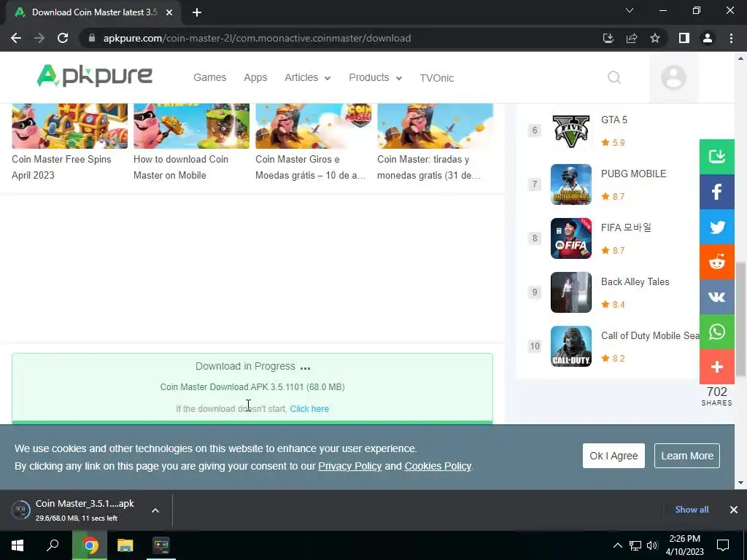Bookmark this page with star icon

[x=655, y=38]
